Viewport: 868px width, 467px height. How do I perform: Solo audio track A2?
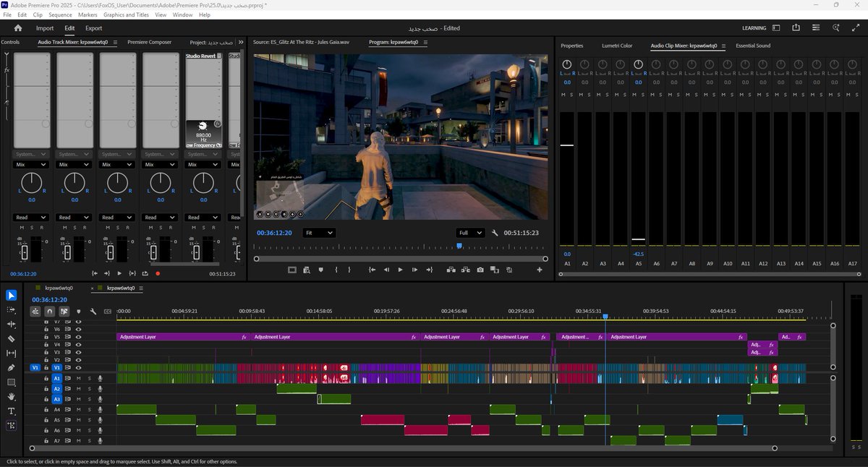(90, 388)
